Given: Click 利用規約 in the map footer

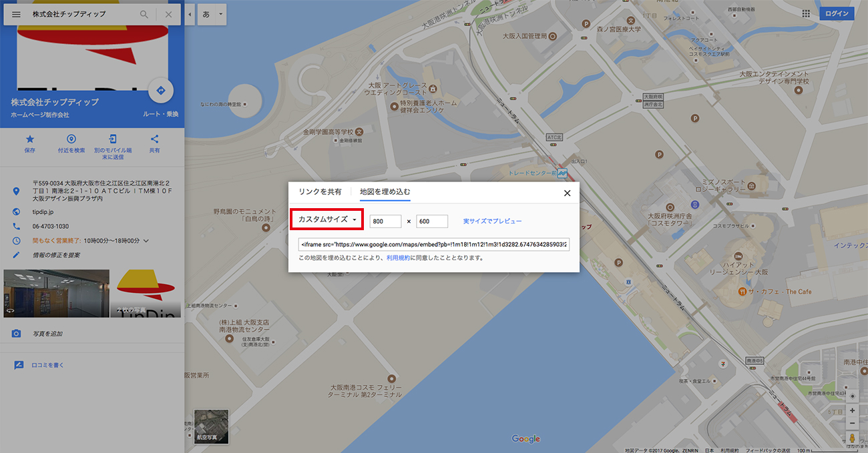Looking at the screenshot, I should point(730,450).
